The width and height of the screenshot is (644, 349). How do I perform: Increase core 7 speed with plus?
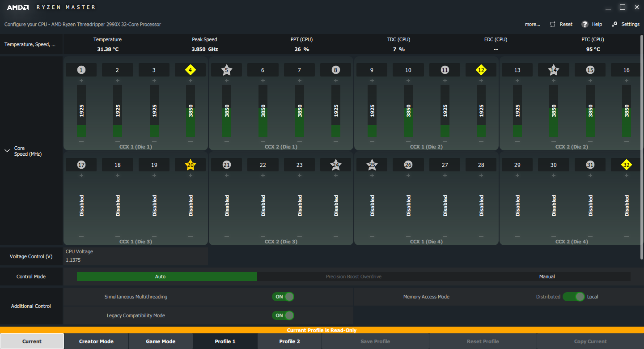tap(299, 81)
